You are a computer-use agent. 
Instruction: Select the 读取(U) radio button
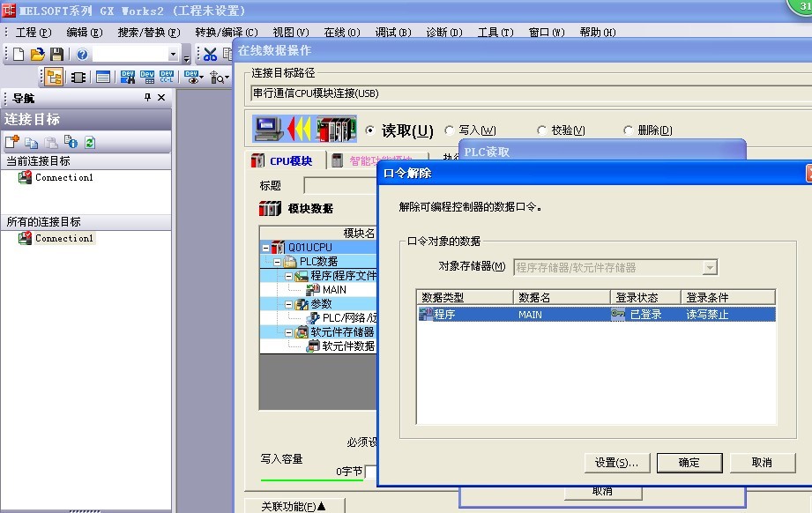(x=369, y=130)
